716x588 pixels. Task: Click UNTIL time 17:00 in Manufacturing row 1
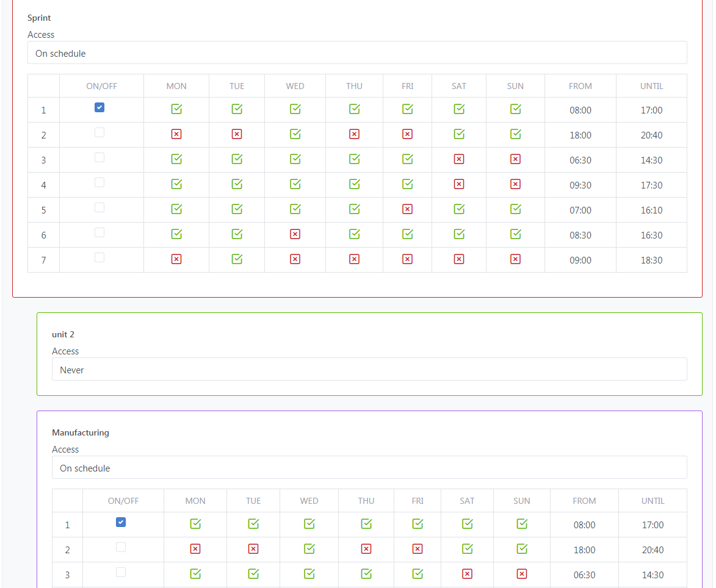[653, 525]
